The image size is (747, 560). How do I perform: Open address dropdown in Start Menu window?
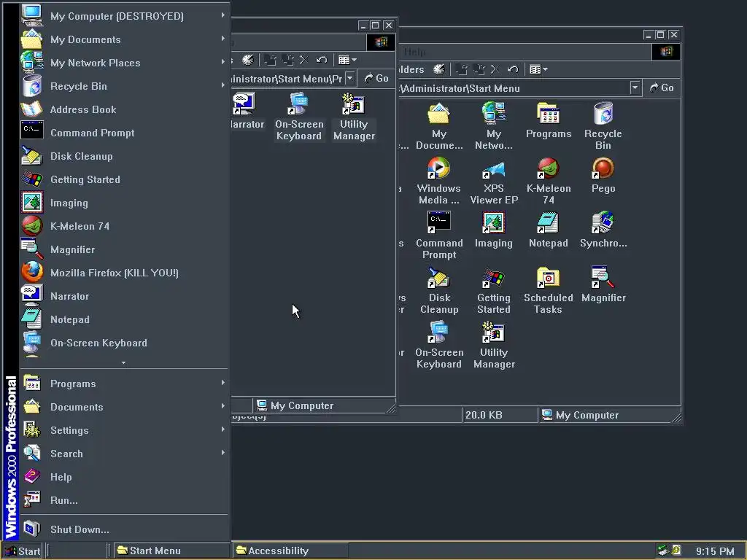click(635, 88)
